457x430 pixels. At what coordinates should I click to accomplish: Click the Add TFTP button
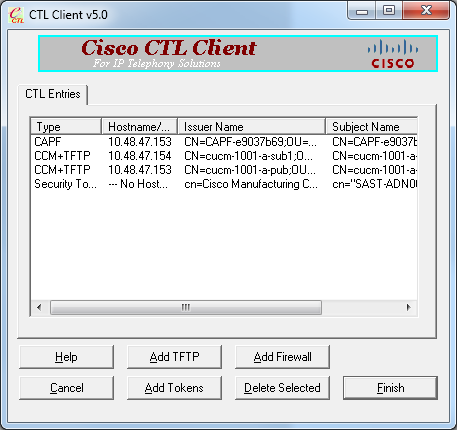click(174, 357)
